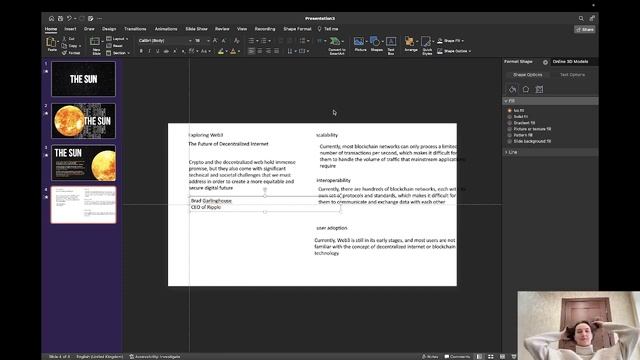Image resolution: width=640 pixels, height=360 pixels.
Task: Click the Home icon in title bar
Action: click(51, 18)
